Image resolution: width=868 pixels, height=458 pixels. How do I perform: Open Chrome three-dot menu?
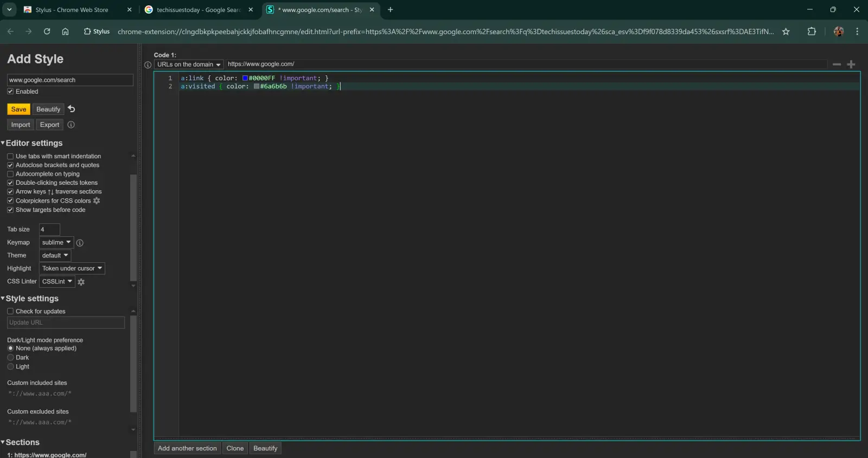pyautogui.click(x=857, y=31)
